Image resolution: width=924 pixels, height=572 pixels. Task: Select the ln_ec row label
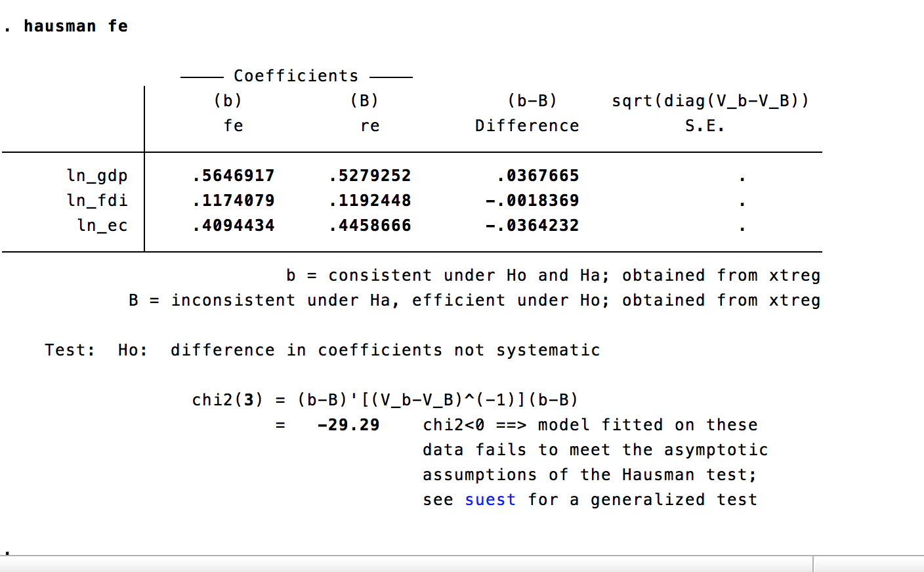[102, 226]
